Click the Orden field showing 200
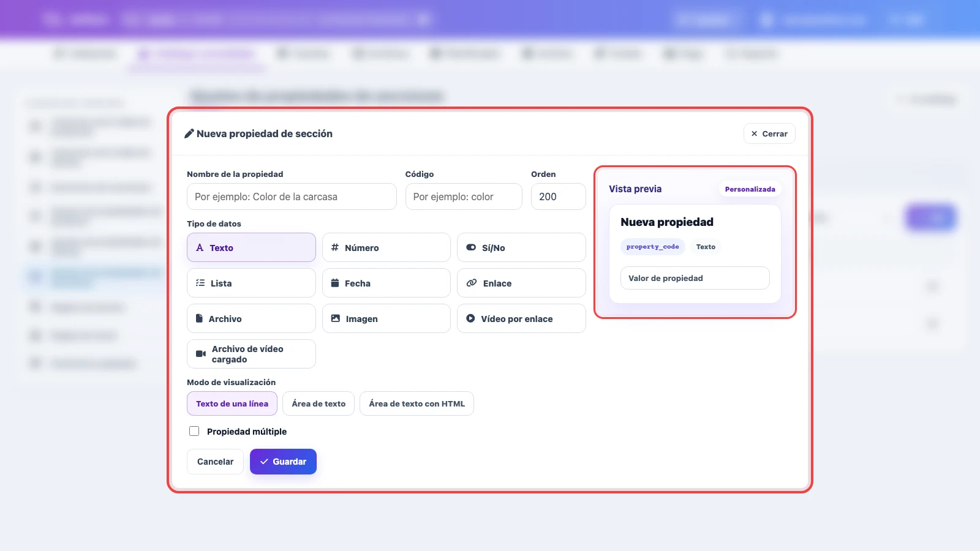This screenshot has width=980, height=551. coord(559,197)
